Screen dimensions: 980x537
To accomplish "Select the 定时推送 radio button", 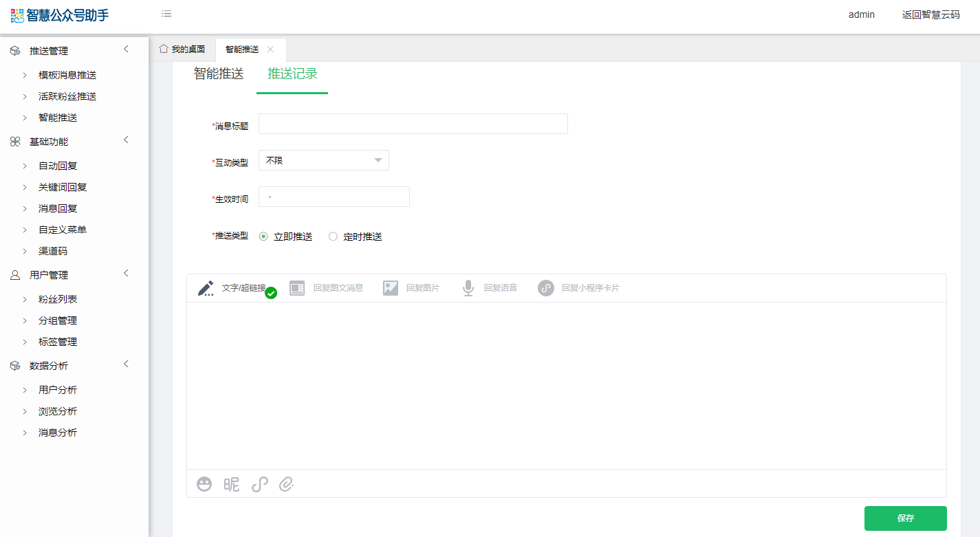I will click(x=333, y=237).
